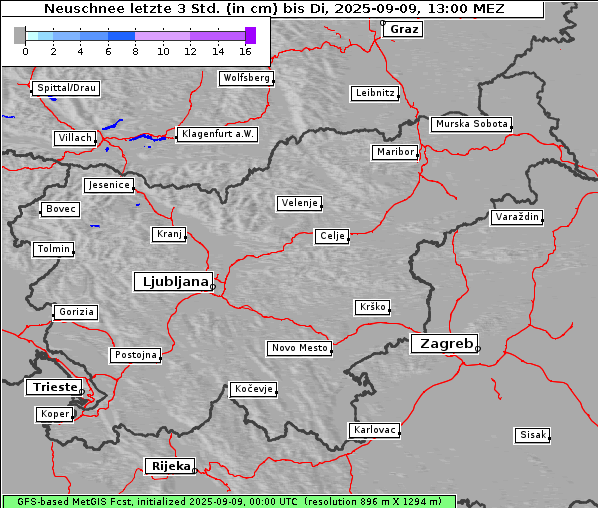Select the Gorizia label
Viewport: 598px width, 508px height.
(76, 312)
